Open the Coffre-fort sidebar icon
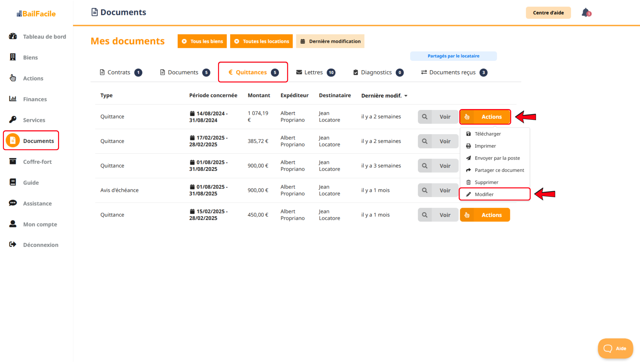The width and height of the screenshot is (640, 364). 13,161
